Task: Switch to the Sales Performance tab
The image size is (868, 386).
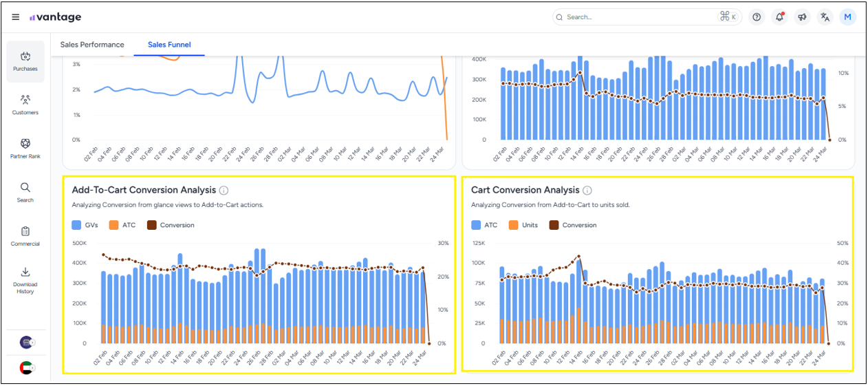Action: point(92,45)
